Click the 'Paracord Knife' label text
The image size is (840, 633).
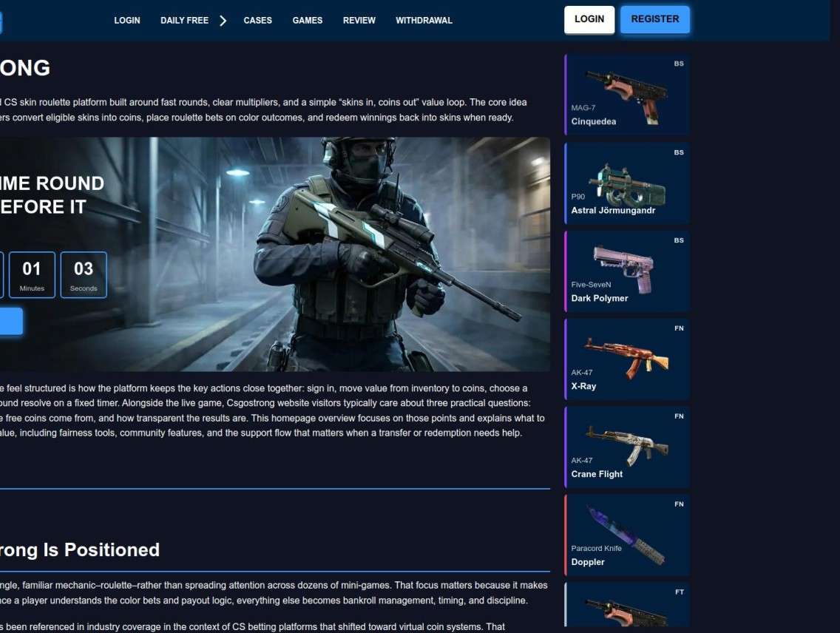click(x=596, y=549)
